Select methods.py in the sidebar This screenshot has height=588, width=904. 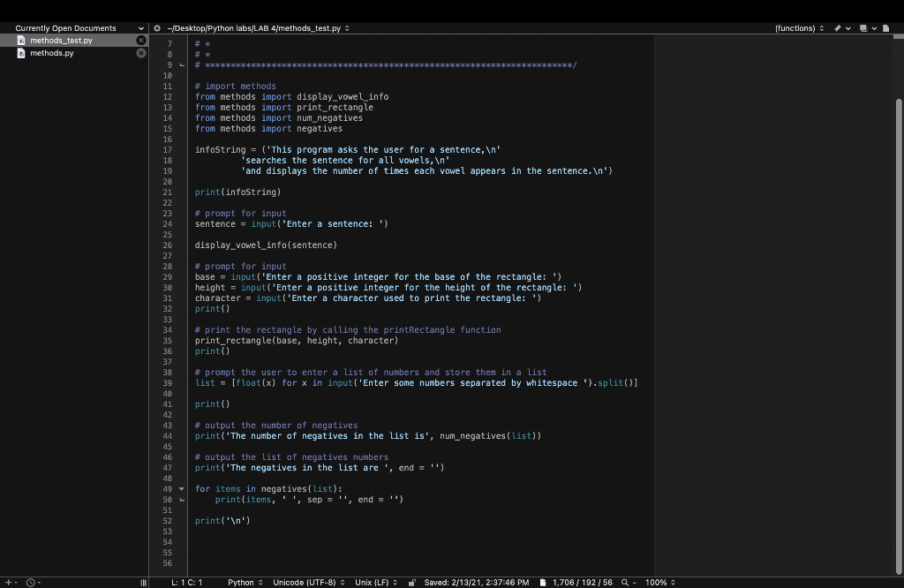[x=53, y=53]
